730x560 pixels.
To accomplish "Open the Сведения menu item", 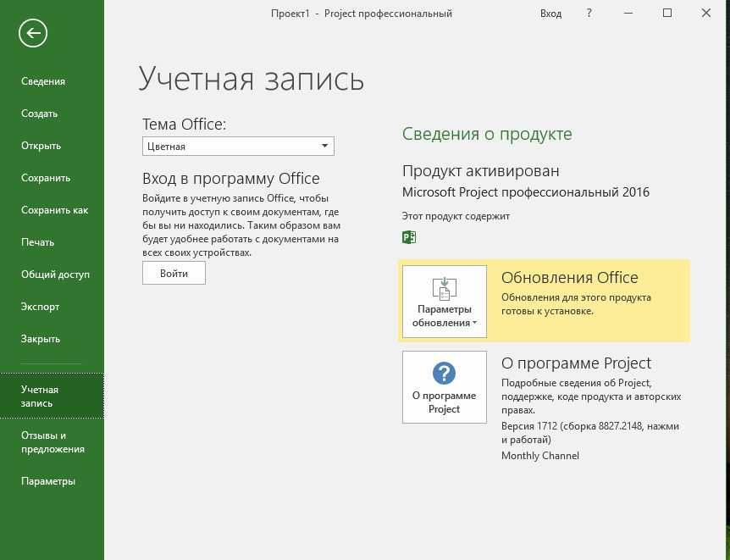I will (x=43, y=81).
